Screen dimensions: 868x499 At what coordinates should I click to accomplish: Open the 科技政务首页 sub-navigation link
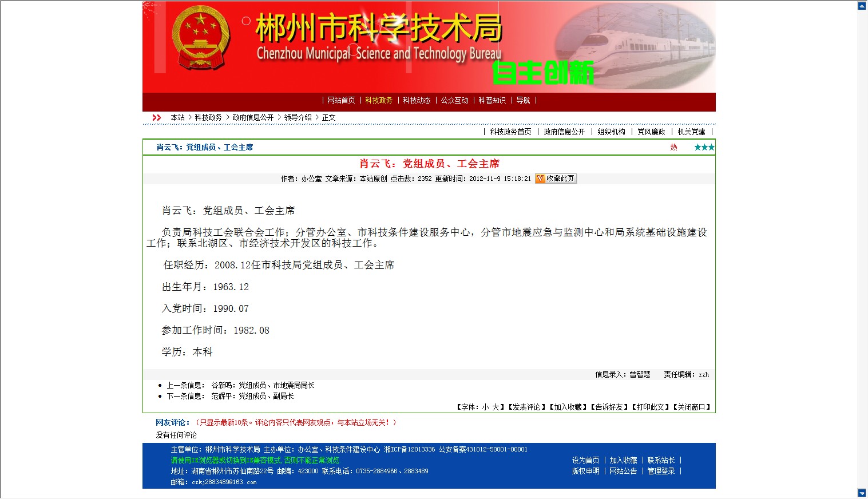click(x=510, y=132)
